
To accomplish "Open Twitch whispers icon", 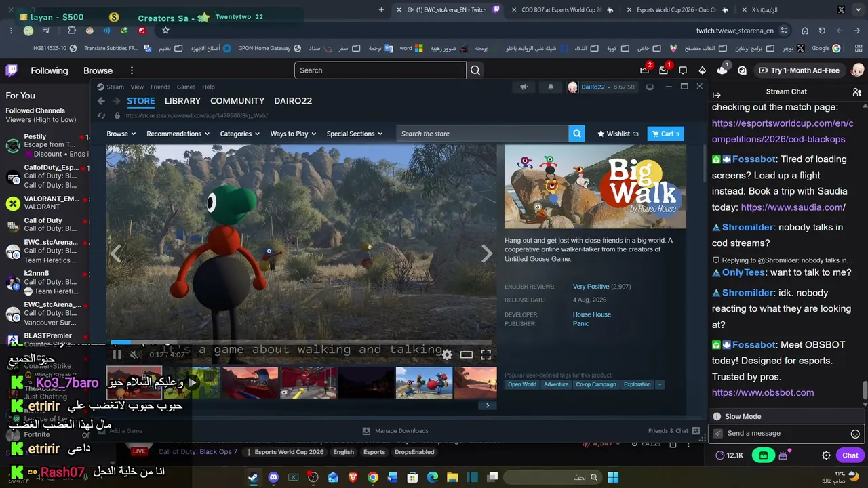I will [x=683, y=70].
